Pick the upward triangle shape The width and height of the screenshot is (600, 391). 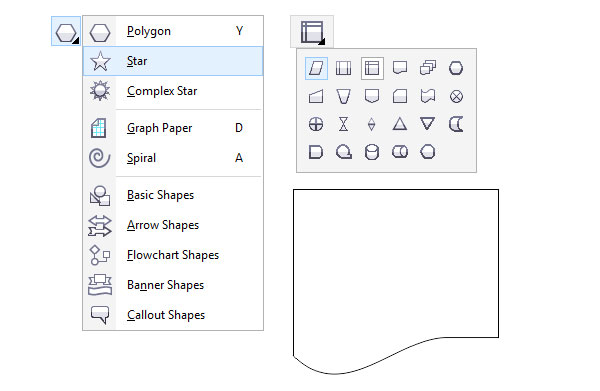click(399, 124)
